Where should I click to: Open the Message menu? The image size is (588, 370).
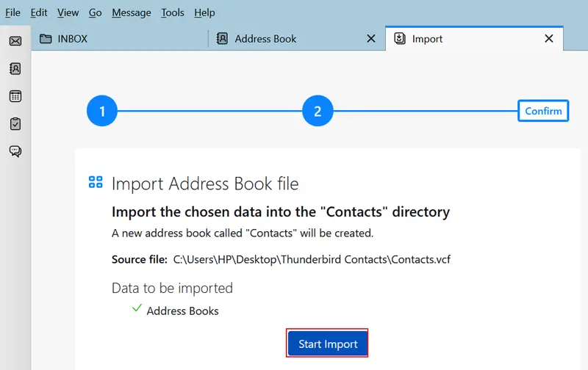[x=132, y=12]
